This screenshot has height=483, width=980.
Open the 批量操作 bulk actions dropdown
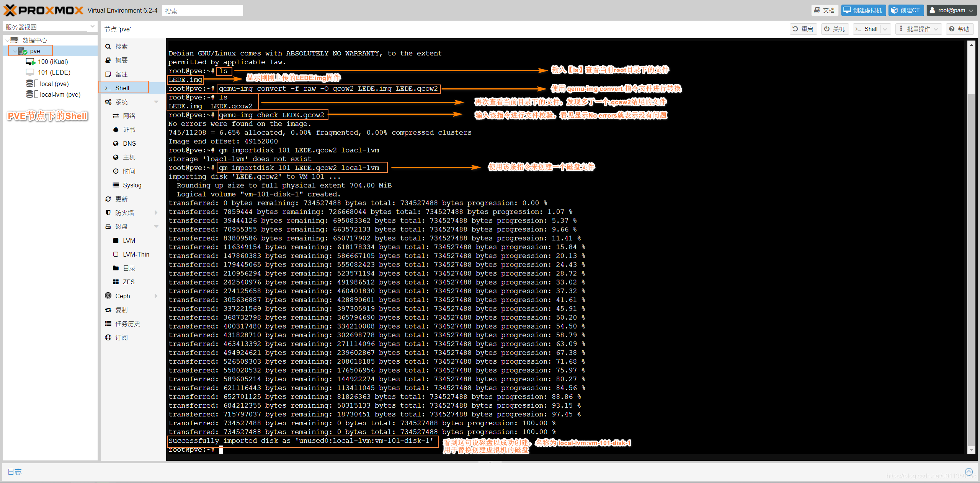click(918, 29)
